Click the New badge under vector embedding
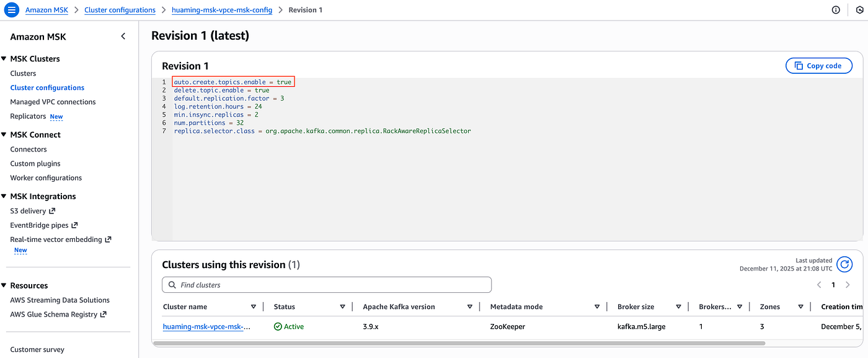Viewport: 868px width, 358px height. click(x=20, y=251)
